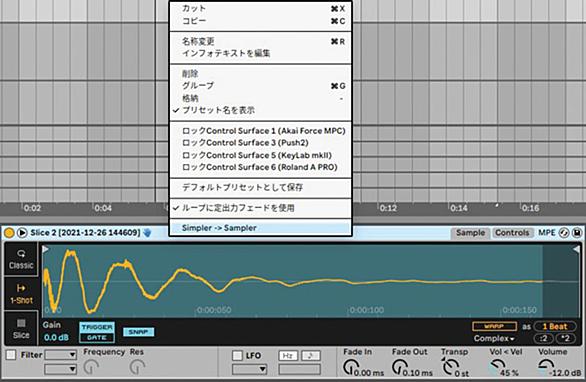Double sample length with *2 button
Viewport: 586px width, 382px height.
[x=565, y=339]
